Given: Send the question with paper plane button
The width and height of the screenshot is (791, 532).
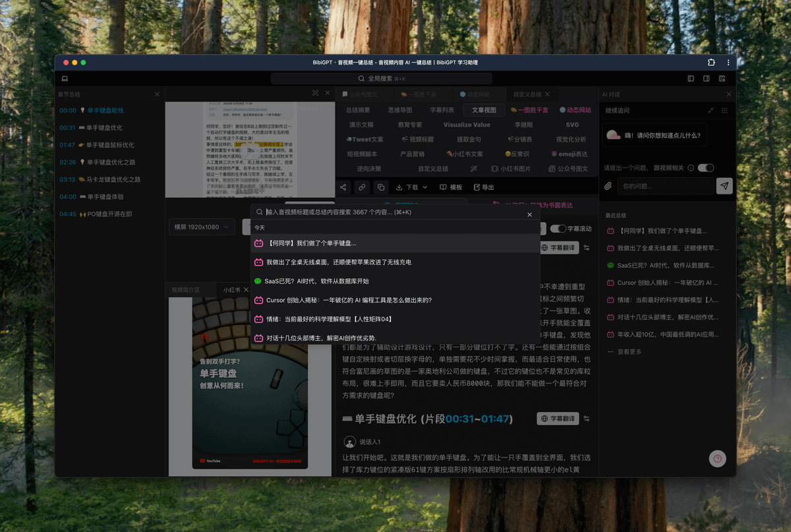Looking at the screenshot, I should click(x=724, y=186).
